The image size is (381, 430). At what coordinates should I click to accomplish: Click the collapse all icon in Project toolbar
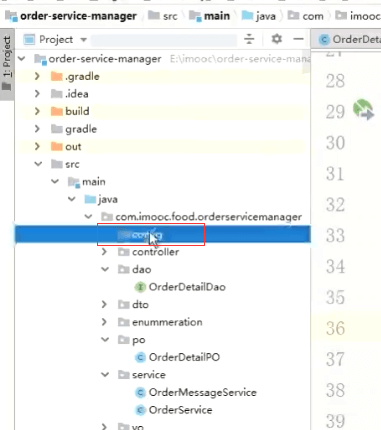click(x=249, y=39)
